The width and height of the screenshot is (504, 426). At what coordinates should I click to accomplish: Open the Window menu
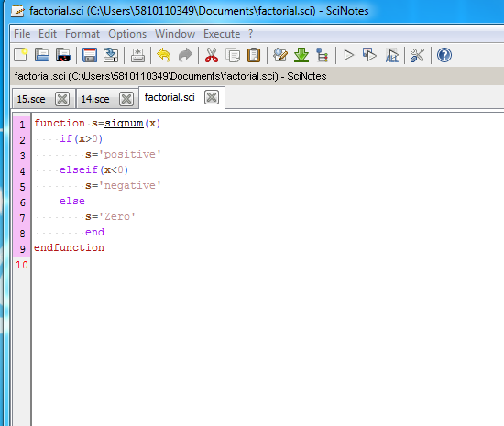click(175, 34)
